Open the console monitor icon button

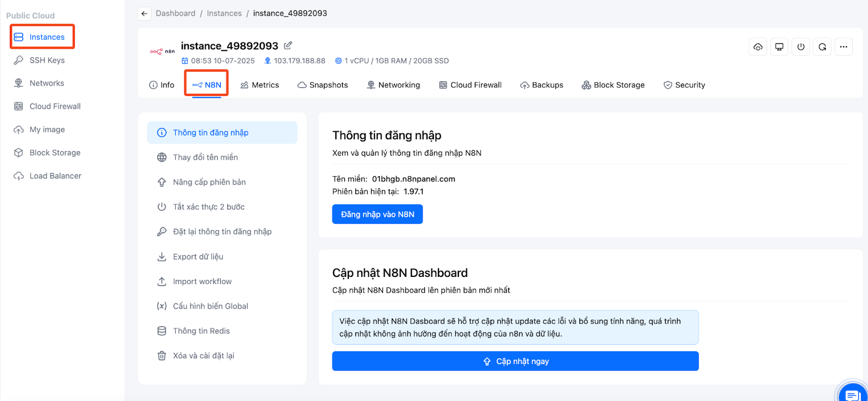(x=779, y=47)
